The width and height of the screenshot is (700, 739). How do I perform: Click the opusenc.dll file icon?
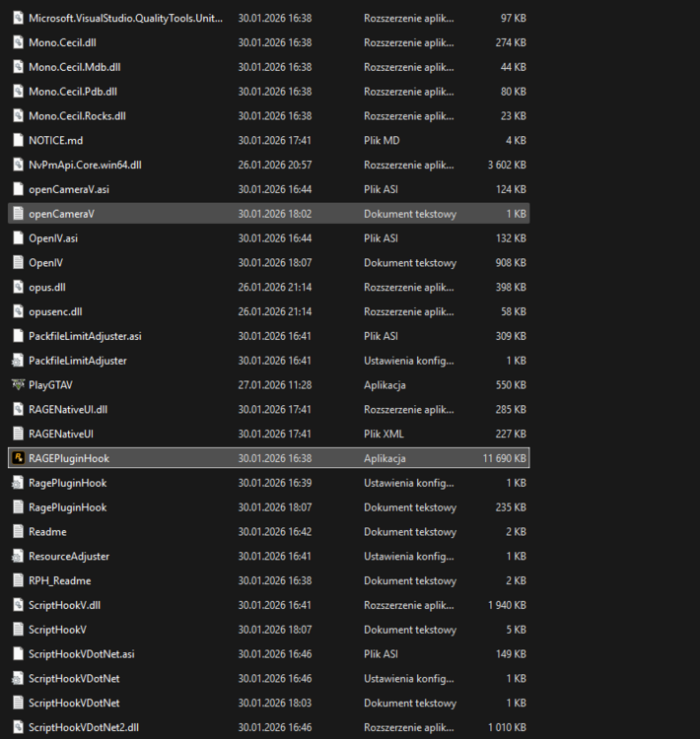(x=18, y=311)
